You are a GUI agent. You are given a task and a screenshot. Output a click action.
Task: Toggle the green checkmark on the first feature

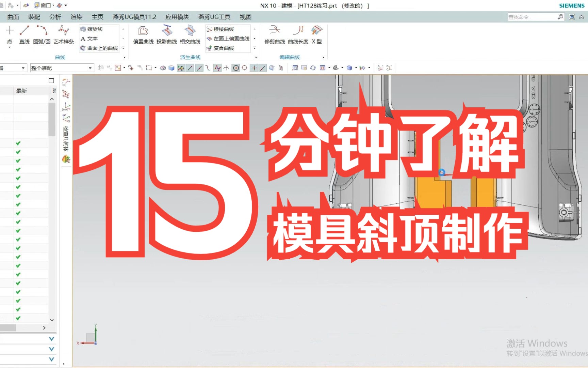17,143
